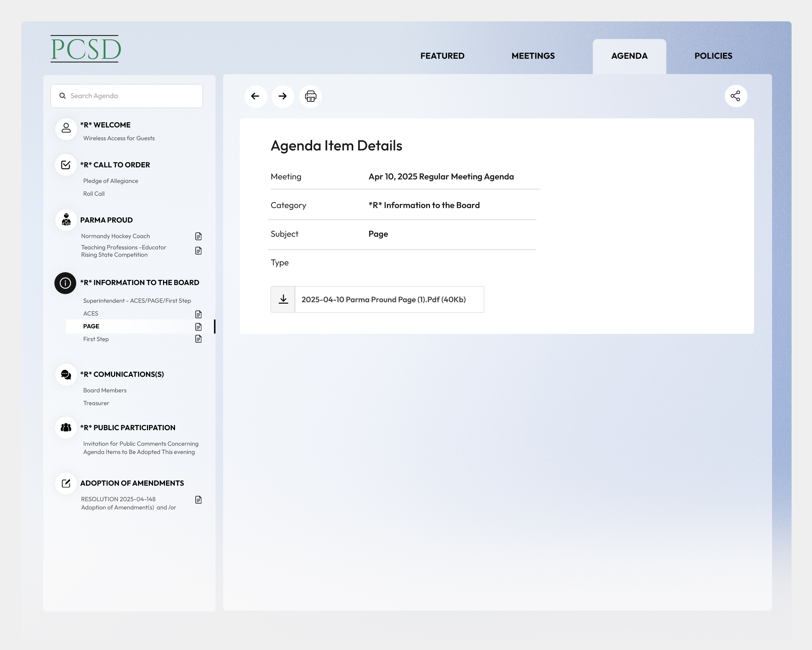Click the Public Participation group icon
This screenshot has width=812, height=650.
pyautogui.click(x=66, y=428)
